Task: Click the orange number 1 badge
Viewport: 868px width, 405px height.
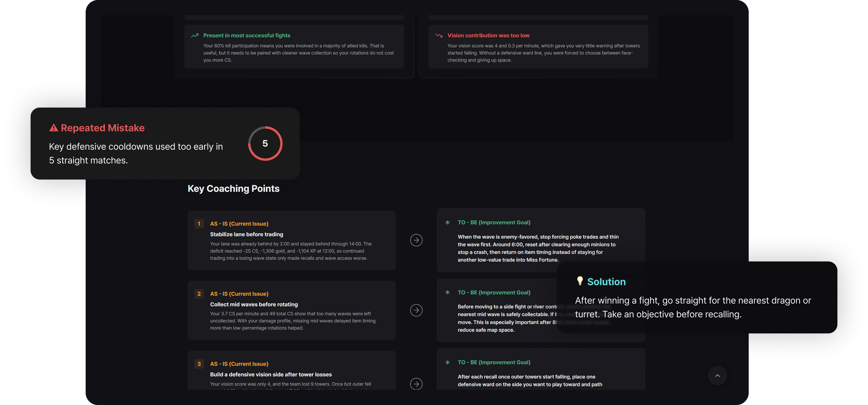Action: click(x=199, y=224)
